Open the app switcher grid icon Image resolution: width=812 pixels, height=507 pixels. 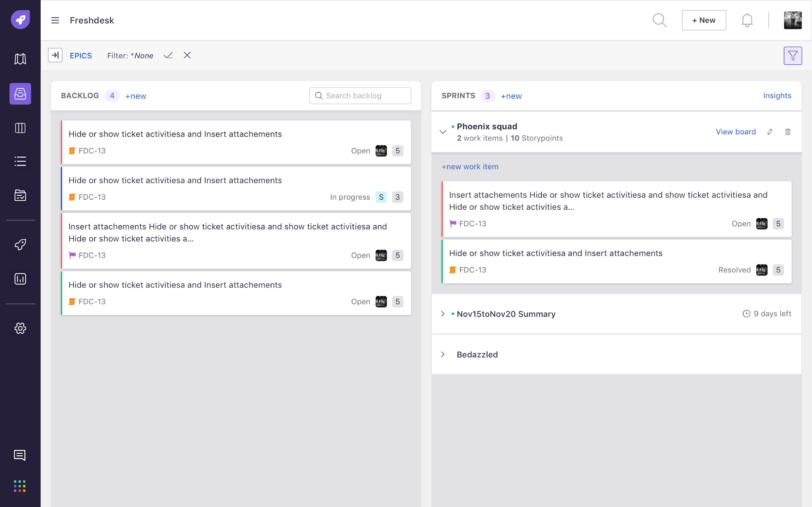coord(20,486)
